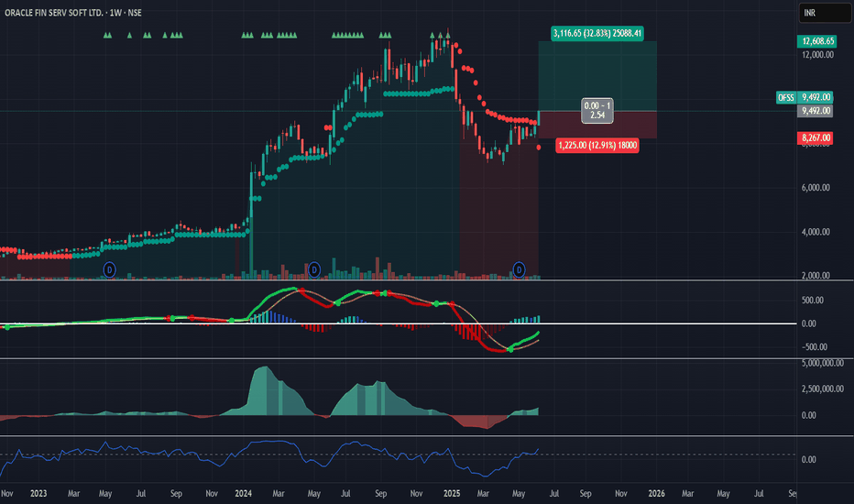Click the 12,608.65 target price tag
This screenshot has width=854, height=504.
(817, 41)
